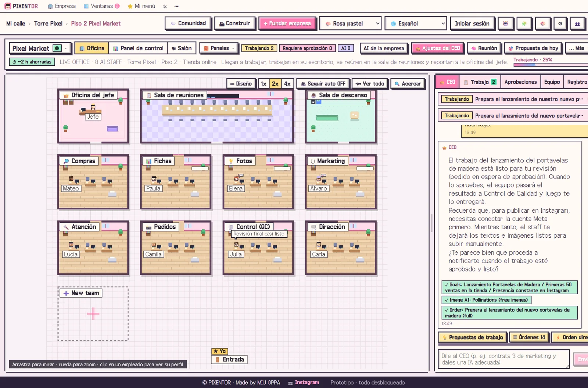Switch to the Trabajo tab
Screen dimensions: 588x388
pos(480,82)
